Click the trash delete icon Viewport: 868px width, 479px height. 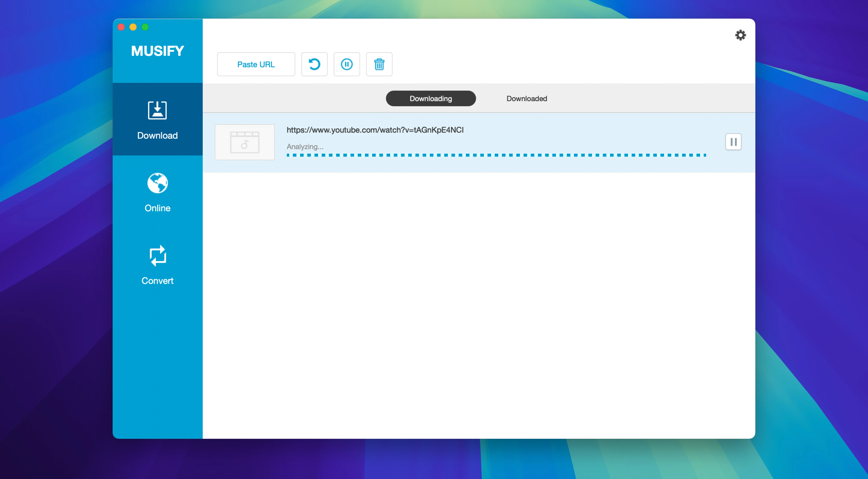(379, 64)
